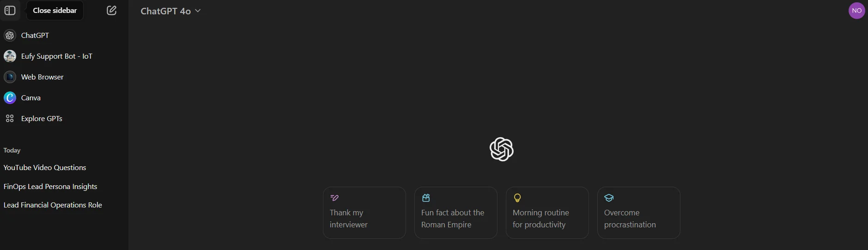Pick the Morning routine for productivity suggestion
The image size is (868, 250).
pos(547,213)
